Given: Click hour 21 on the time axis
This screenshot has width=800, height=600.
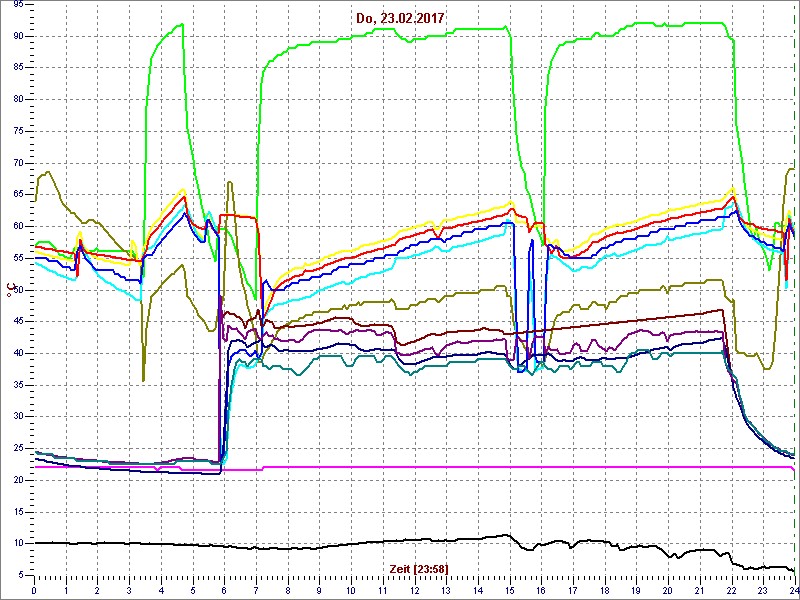Looking at the screenshot, I should 699,591.
